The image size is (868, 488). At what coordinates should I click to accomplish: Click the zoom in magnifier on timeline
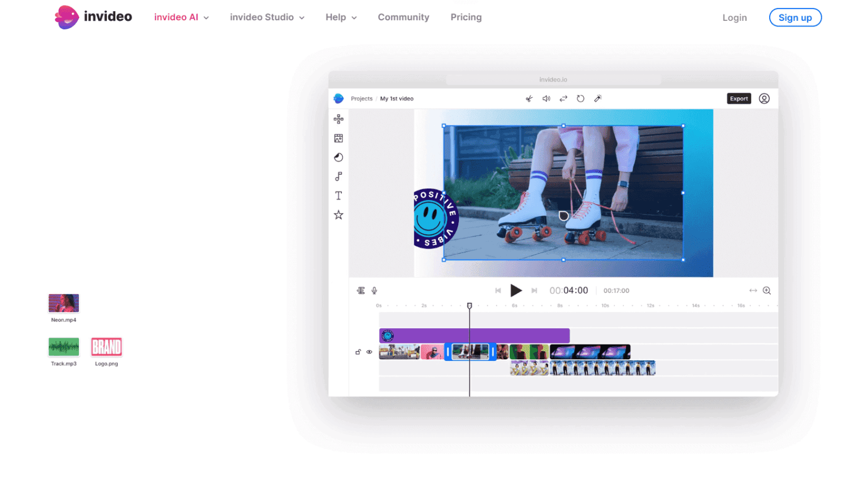click(x=767, y=291)
